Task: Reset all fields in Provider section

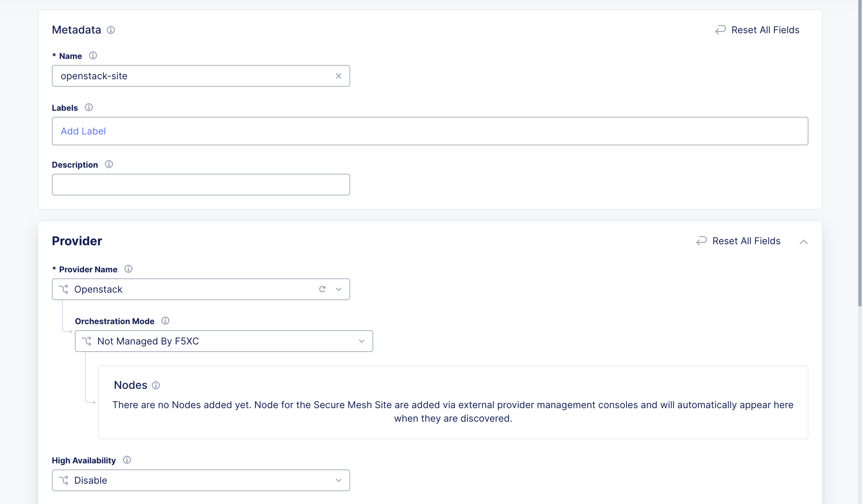Action: tap(738, 241)
